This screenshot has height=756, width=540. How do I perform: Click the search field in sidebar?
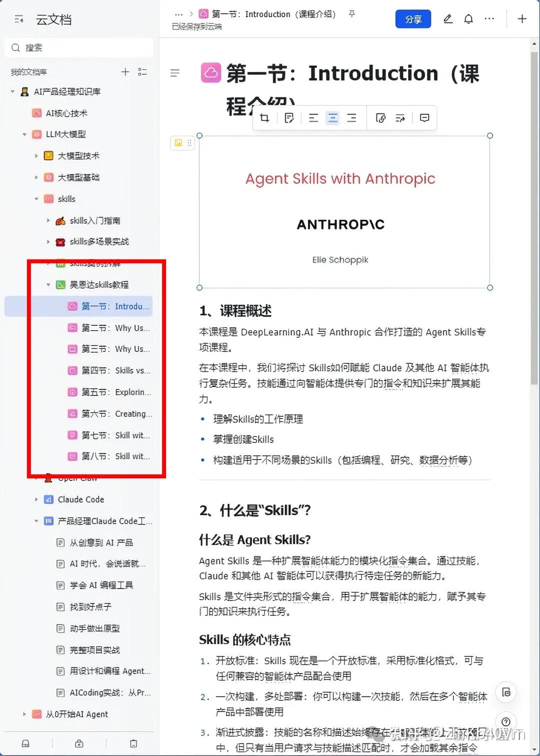(x=79, y=48)
